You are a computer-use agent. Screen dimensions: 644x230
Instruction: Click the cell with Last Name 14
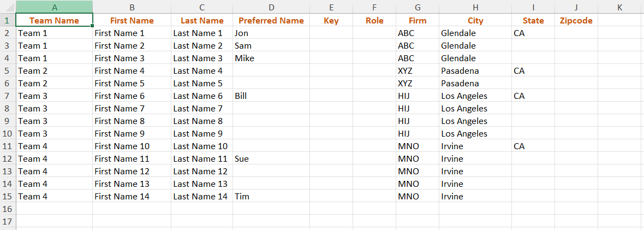pyautogui.click(x=201, y=197)
